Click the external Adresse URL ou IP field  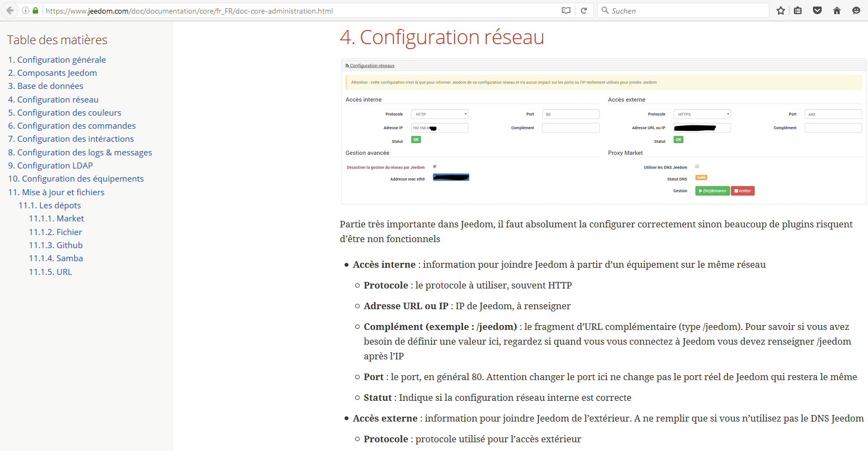(x=702, y=128)
